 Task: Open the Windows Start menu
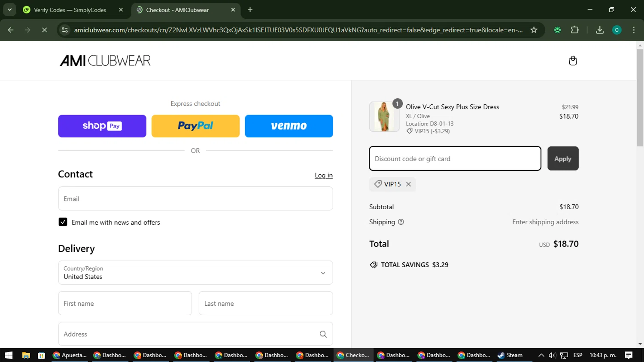[x=9, y=355]
